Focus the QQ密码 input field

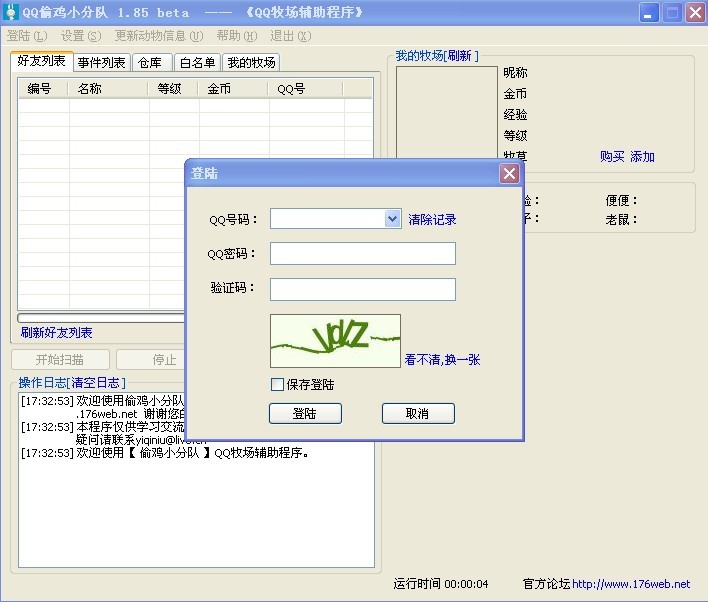coord(363,253)
